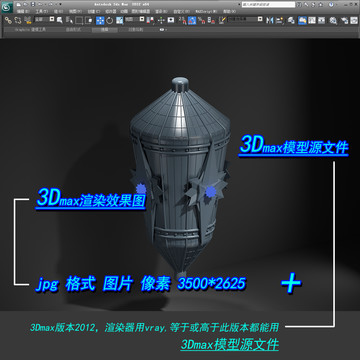The height and width of the screenshot is (360, 360).
Task: Open the 图形编辑器 menu
Action: 141,11
